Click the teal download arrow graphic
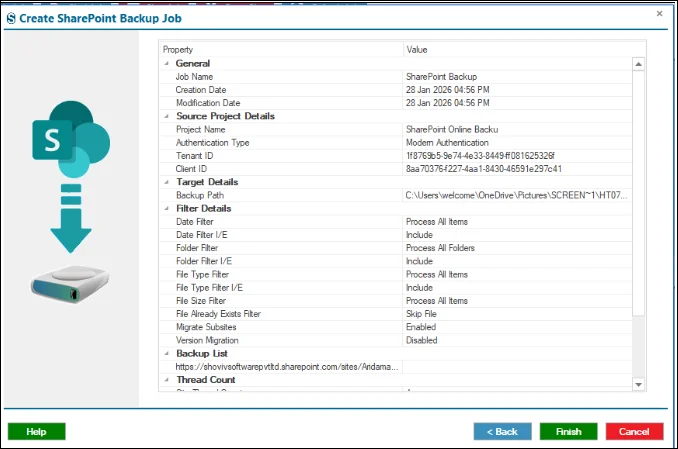Viewport: 678px width, 449px height. pyautogui.click(x=71, y=219)
